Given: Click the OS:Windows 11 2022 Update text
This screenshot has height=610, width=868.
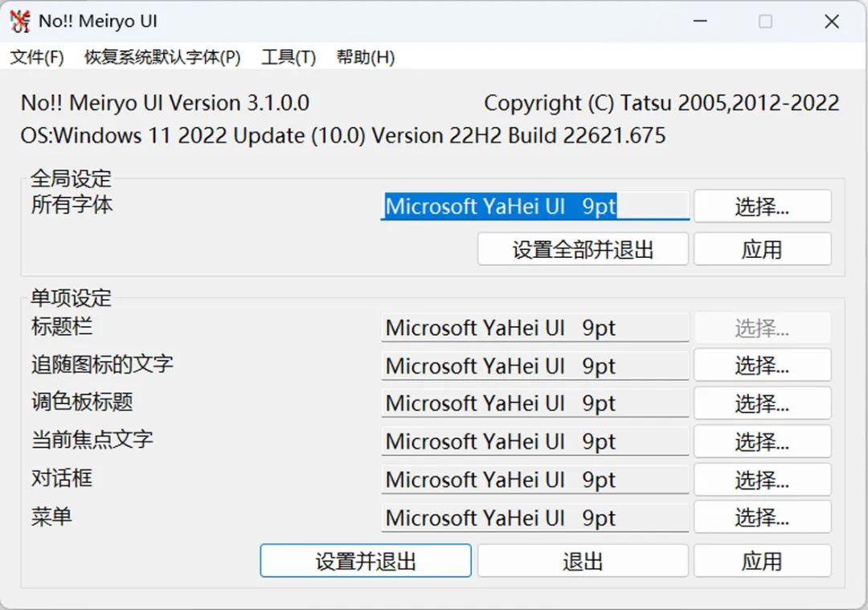Looking at the screenshot, I should click(x=343, y=136).
